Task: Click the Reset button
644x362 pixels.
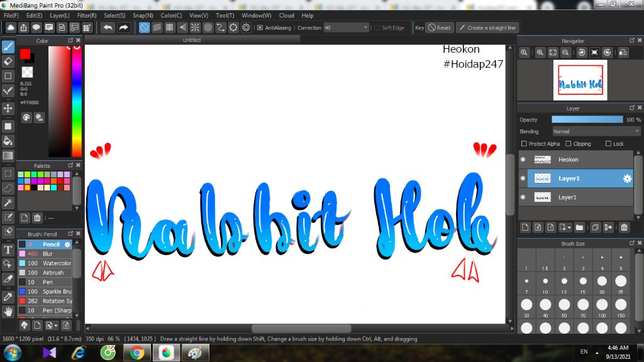Action: 440,28
